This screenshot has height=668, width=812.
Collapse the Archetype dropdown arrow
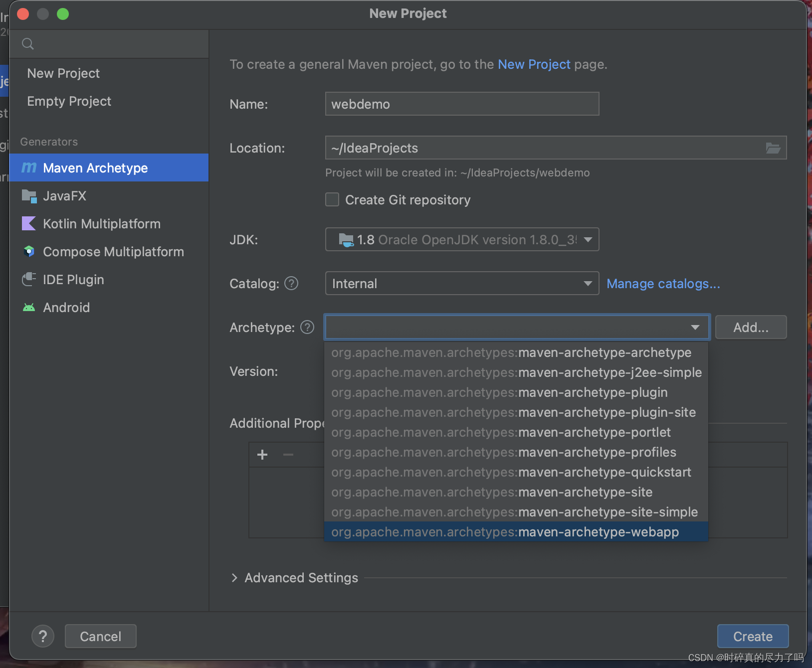coord(695,327)
